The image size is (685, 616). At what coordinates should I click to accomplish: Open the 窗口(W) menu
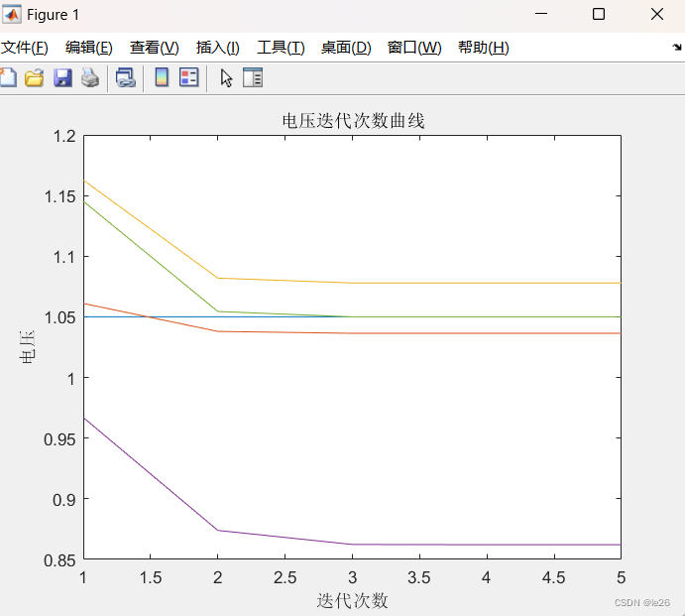pyautogui.click(x=414, y=48)
